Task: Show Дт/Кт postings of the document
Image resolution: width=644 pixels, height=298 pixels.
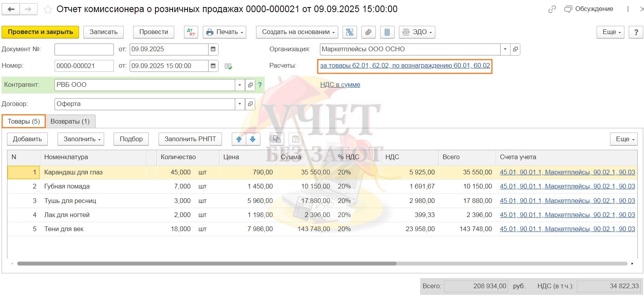Action: tap(191, 32)
